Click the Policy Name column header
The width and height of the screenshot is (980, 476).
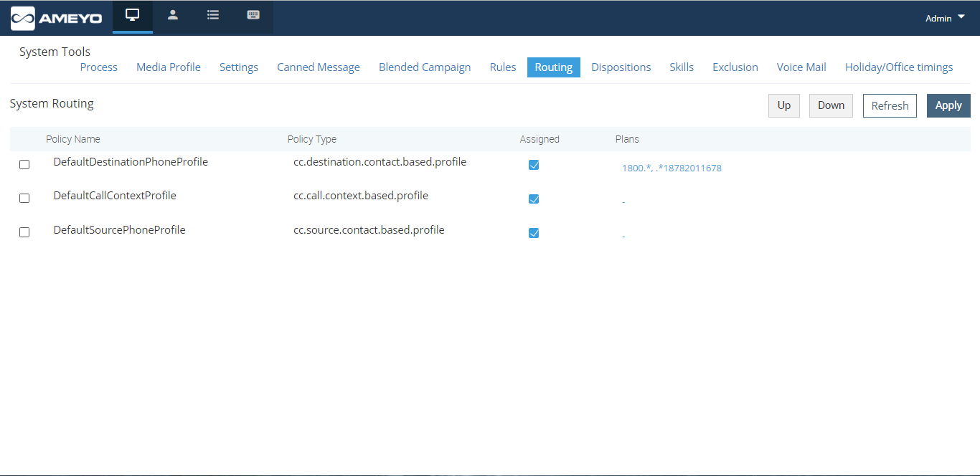(x=72, y=138)
